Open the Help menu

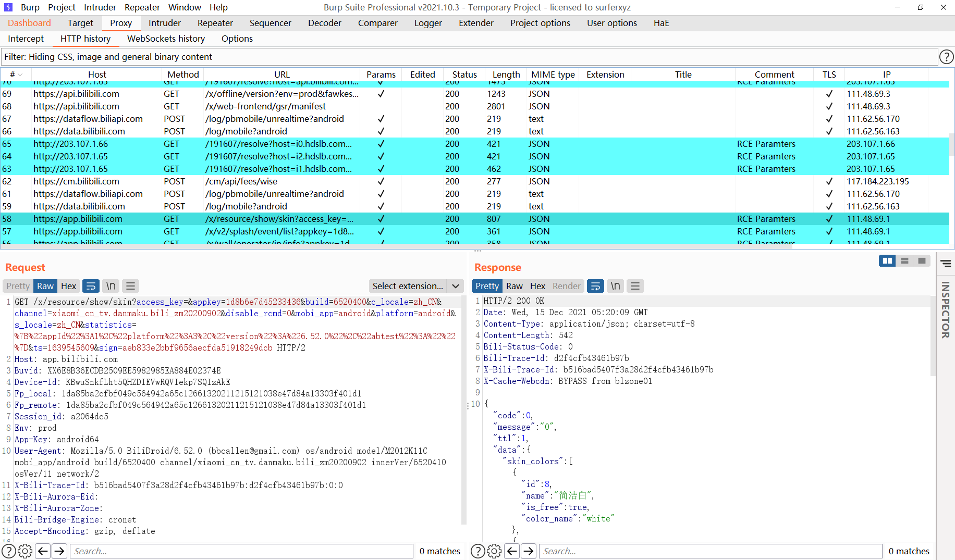click(x=218, y=7)
